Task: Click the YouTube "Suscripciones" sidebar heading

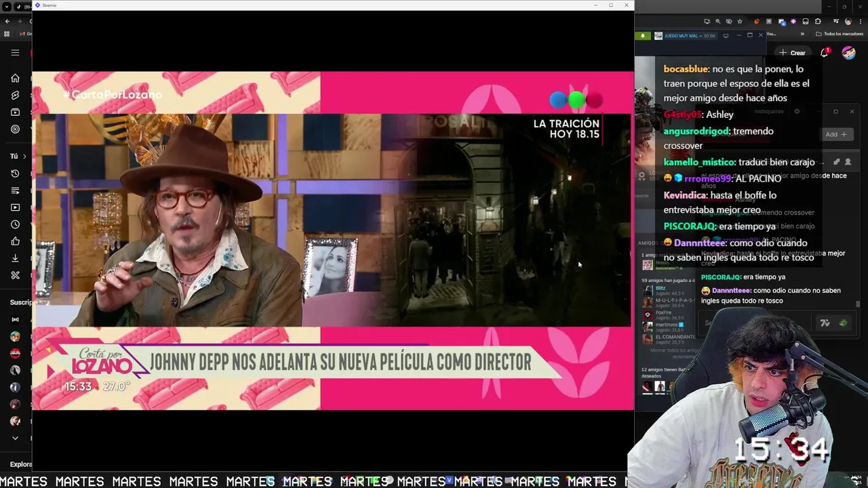Action: coord(20,302)
